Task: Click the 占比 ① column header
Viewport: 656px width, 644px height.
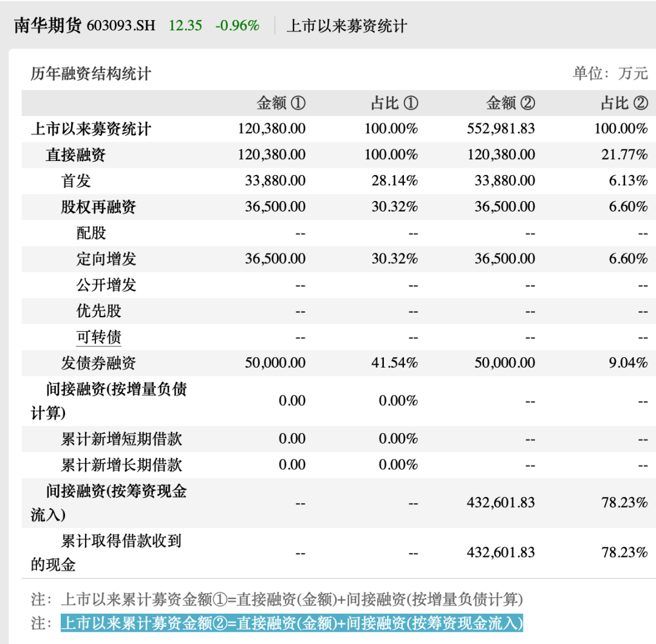Action: (395, 103)
